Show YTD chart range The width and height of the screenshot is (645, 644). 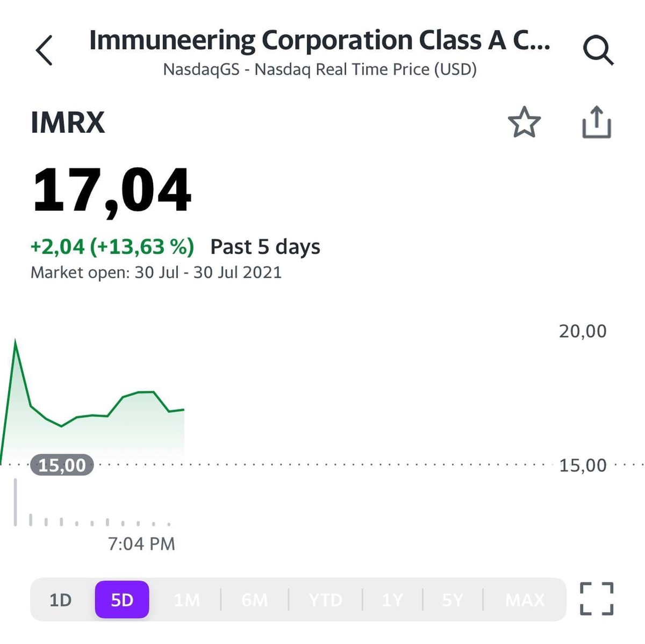(325, 600)
